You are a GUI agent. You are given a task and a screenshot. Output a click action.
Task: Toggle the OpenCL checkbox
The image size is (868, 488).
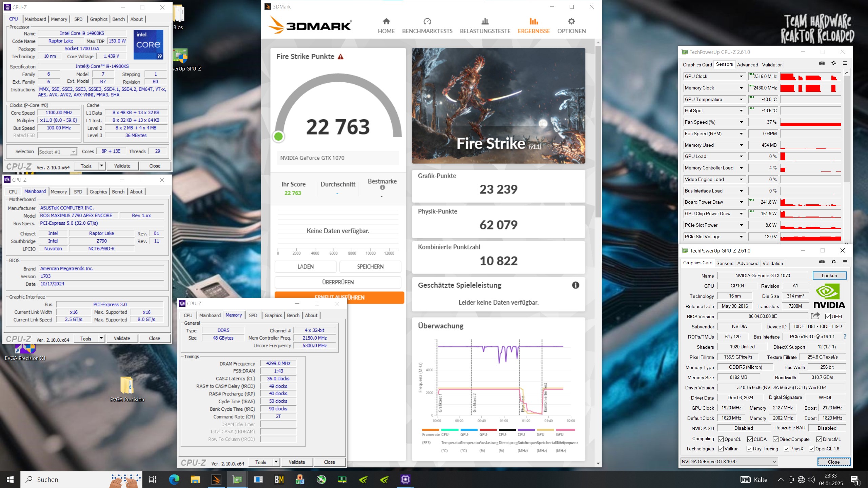pyautogui.click(x=721, y=439)
